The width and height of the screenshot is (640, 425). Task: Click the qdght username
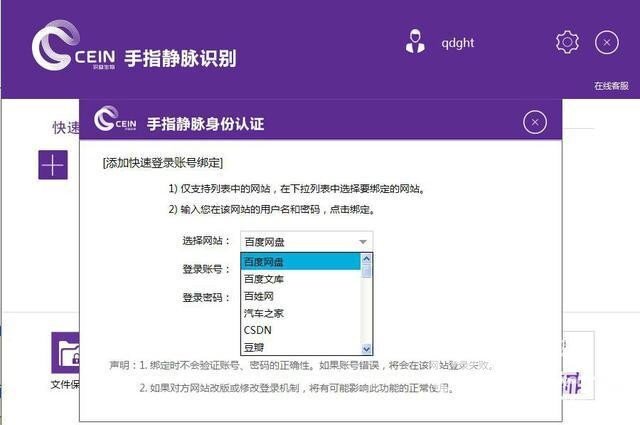(458, 43)
